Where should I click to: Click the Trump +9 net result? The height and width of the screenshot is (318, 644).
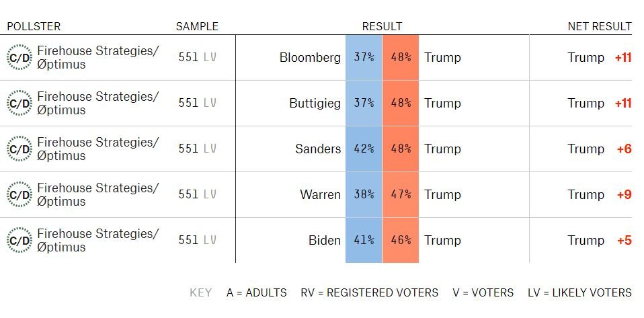600,195
